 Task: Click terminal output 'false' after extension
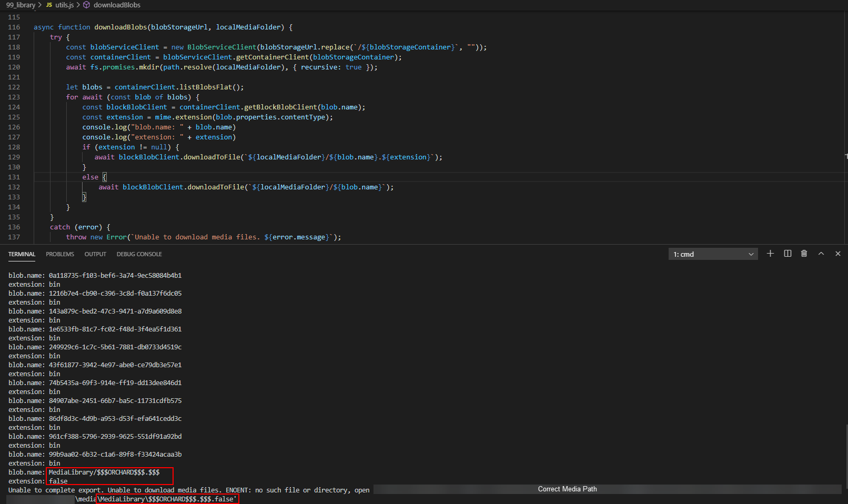[58, 481]
